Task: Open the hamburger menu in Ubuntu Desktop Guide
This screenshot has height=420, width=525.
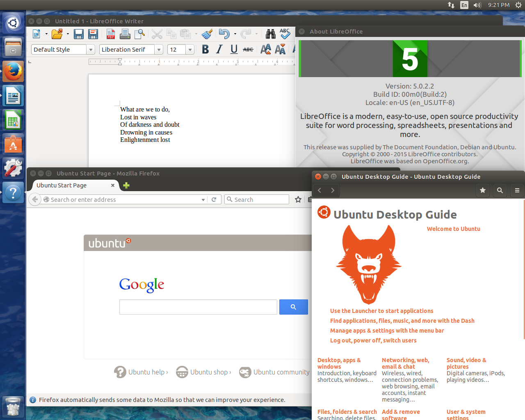Action: (x=517, y=190)
